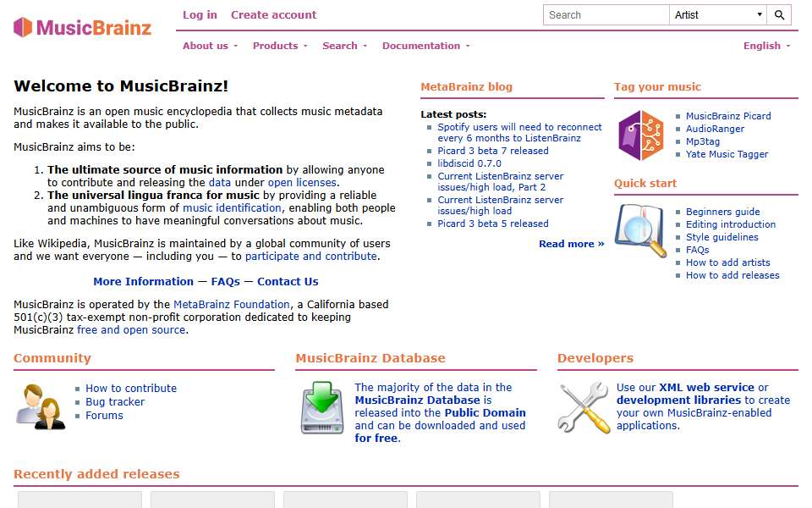This screenshot has height=508, width=812.
Task: Open the XML web service link
Action: point(706,387)
